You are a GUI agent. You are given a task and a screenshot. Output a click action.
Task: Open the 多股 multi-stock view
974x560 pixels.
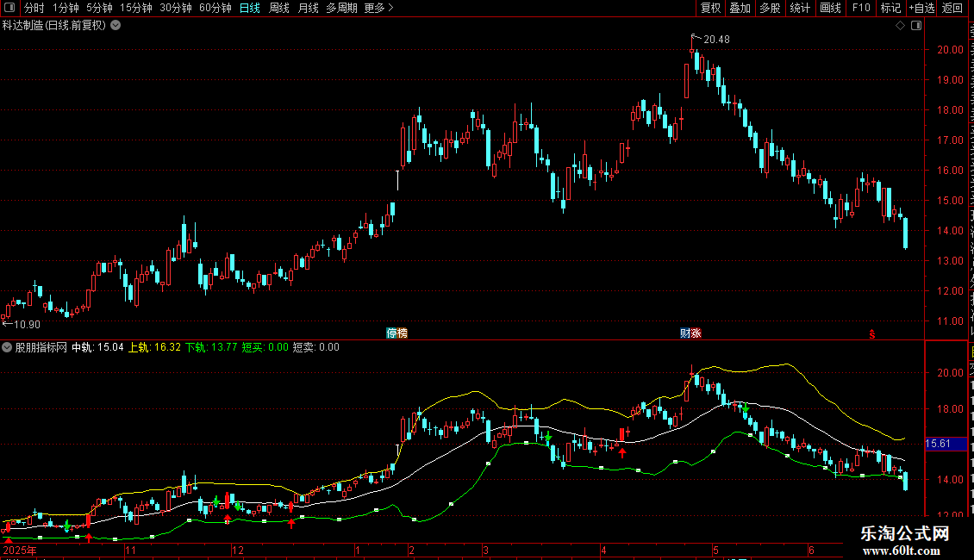770,8
